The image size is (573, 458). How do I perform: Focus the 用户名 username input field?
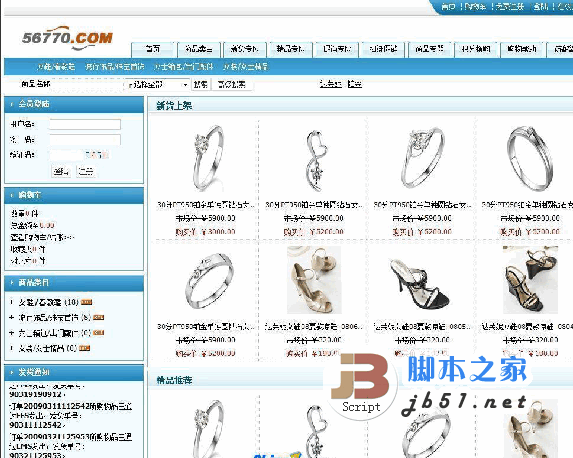pyautogui.click(x=85, y=124)
